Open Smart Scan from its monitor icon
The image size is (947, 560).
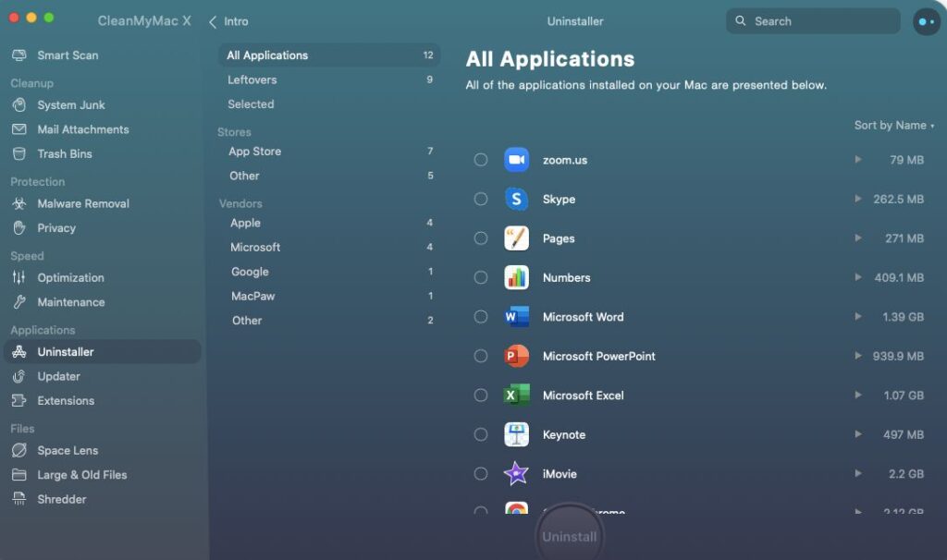(19, 55)
